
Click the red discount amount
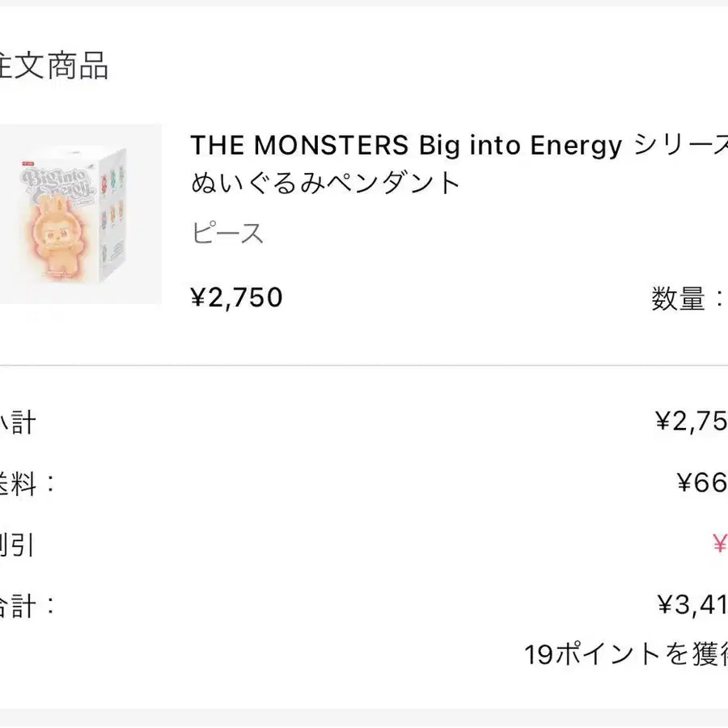coord(718,544)
